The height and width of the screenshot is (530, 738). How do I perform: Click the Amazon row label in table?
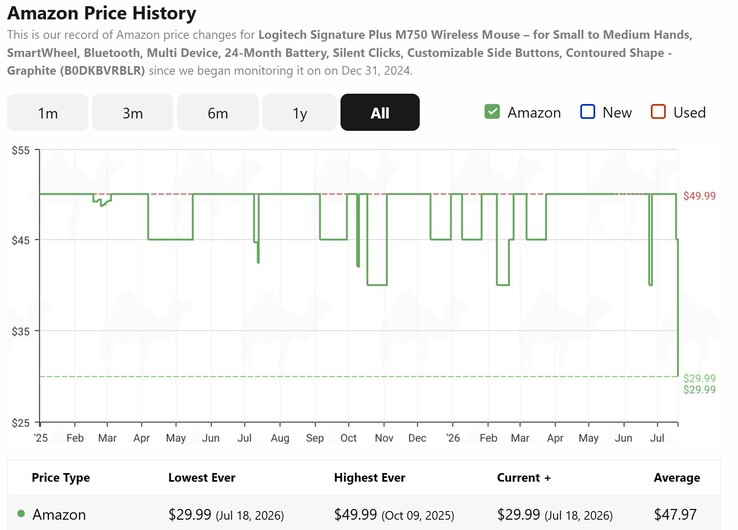[x=59, y=514]
